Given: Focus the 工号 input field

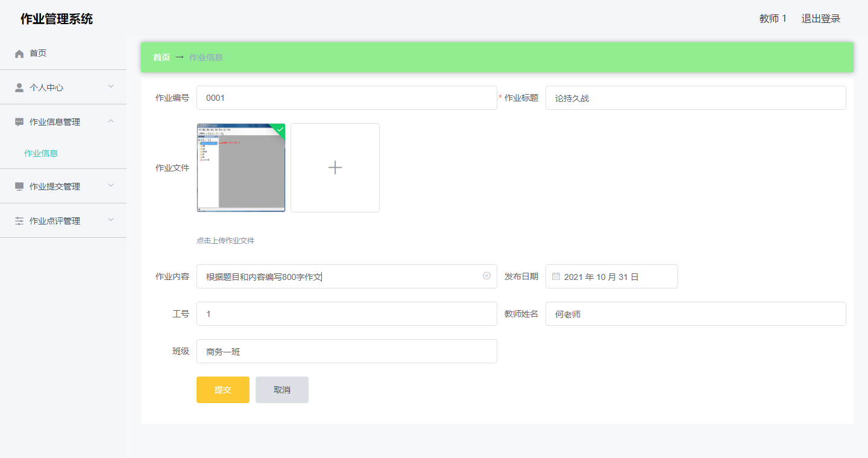Looking at the screenshot, I should 347,314.
